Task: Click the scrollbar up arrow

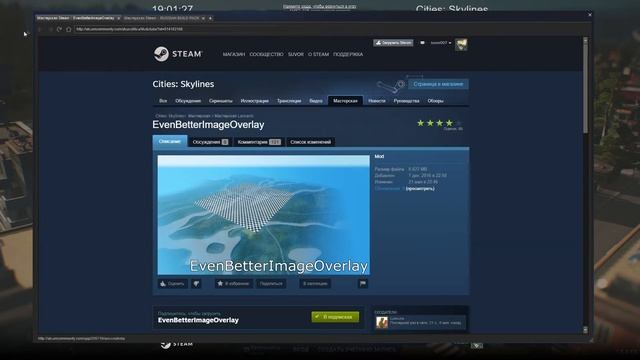Action: (585, 40)
